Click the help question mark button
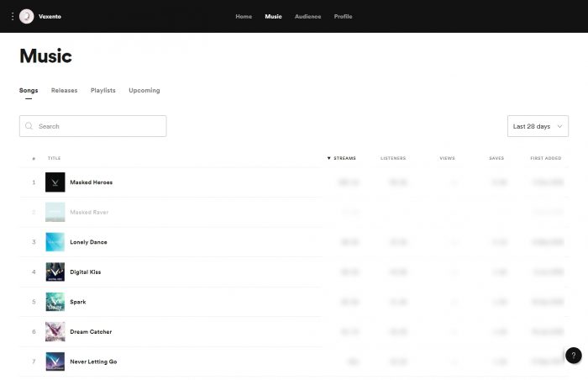Image resolution: width=588 pixels, height=380 pixels. pyautogui.click(x=573, y=356)
